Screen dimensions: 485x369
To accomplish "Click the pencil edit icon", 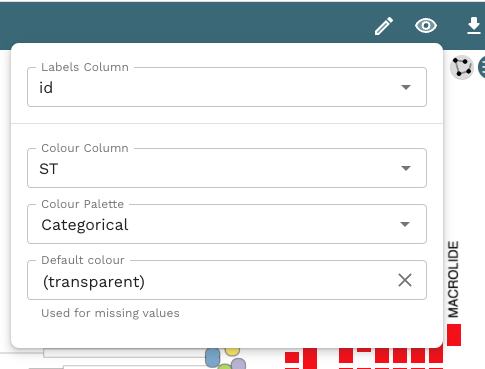I will (x=384, y=26).
